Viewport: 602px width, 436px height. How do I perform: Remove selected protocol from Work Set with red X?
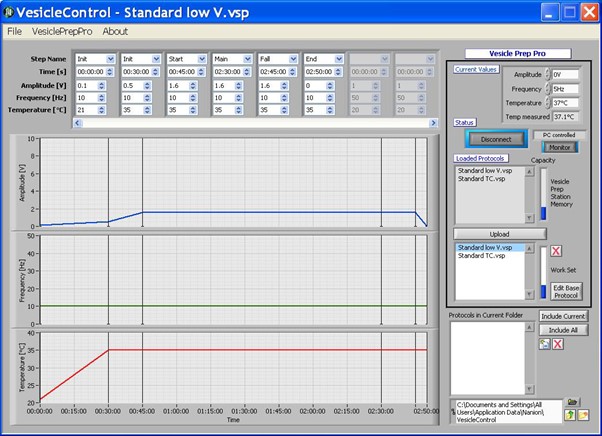coord(556,251)
